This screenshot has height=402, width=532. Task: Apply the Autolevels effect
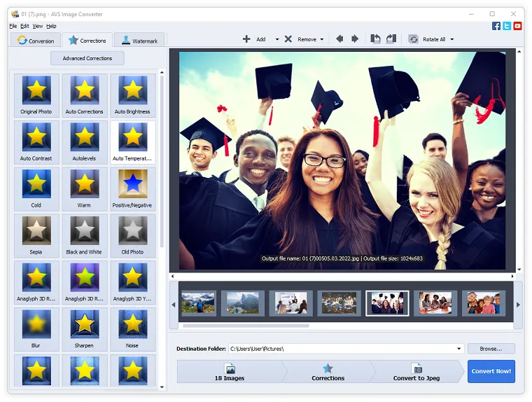(x=85, y=142)
